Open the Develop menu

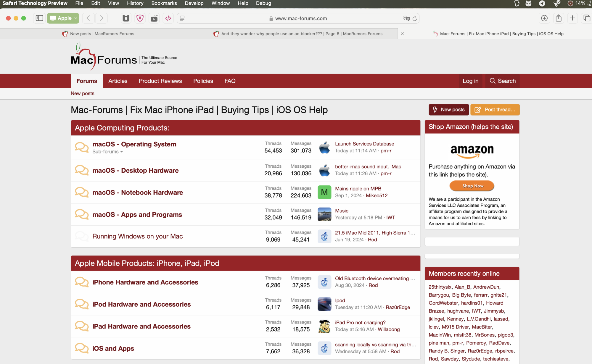pyautogui.click(x=194, y=3)
